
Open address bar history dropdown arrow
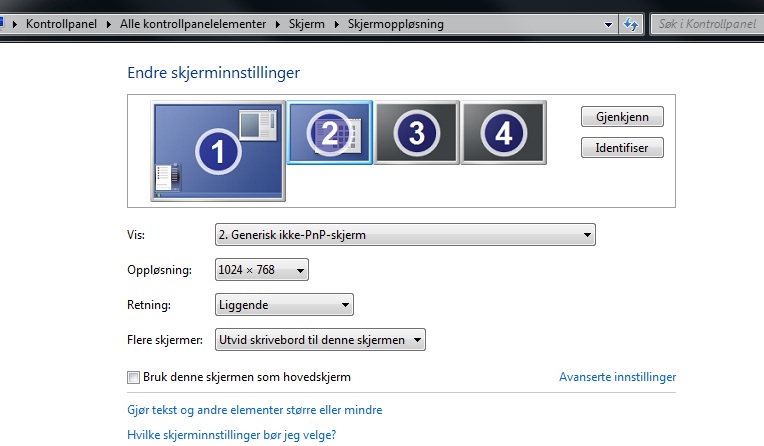[x=608, y=24]
